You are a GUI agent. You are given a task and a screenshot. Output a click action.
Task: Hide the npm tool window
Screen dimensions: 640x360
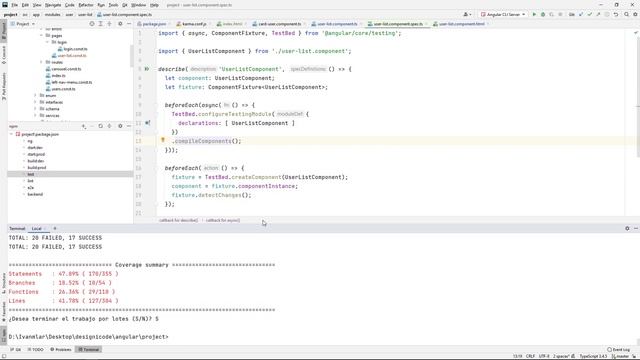tap(129, 126)
